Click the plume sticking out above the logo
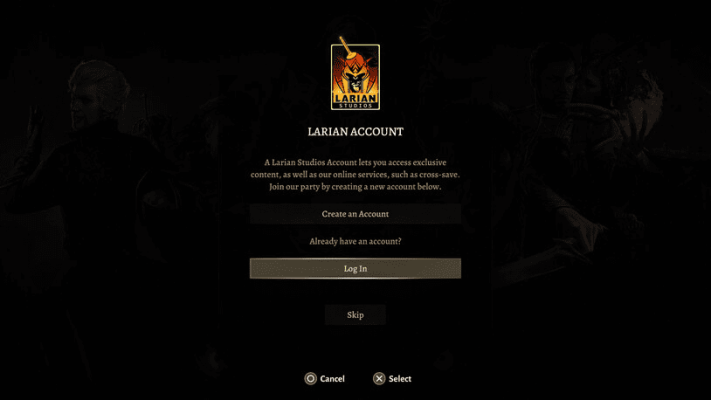The width and height of the screenshot is (711, 400). 346,45
